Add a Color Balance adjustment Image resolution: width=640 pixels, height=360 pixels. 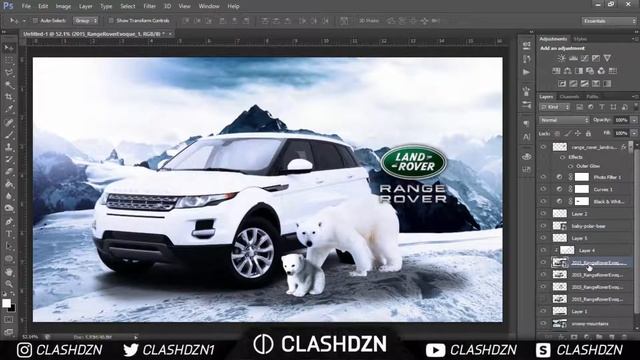click(x=567, y=71)
